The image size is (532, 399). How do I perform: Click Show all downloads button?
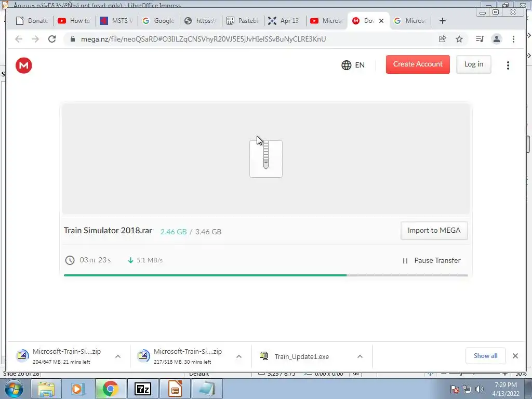click(486, 356)
